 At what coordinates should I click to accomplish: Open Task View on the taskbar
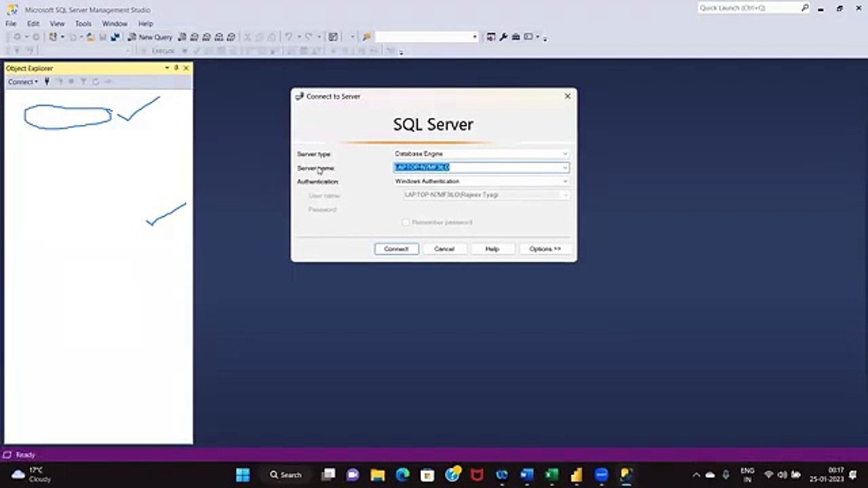click(328, 474)
